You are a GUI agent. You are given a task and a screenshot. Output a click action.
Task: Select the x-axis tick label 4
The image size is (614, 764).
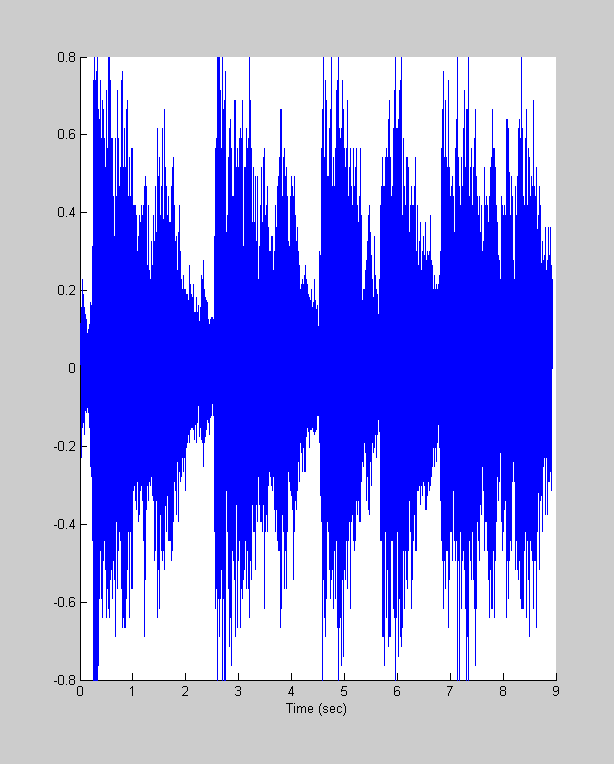point(291,691)
